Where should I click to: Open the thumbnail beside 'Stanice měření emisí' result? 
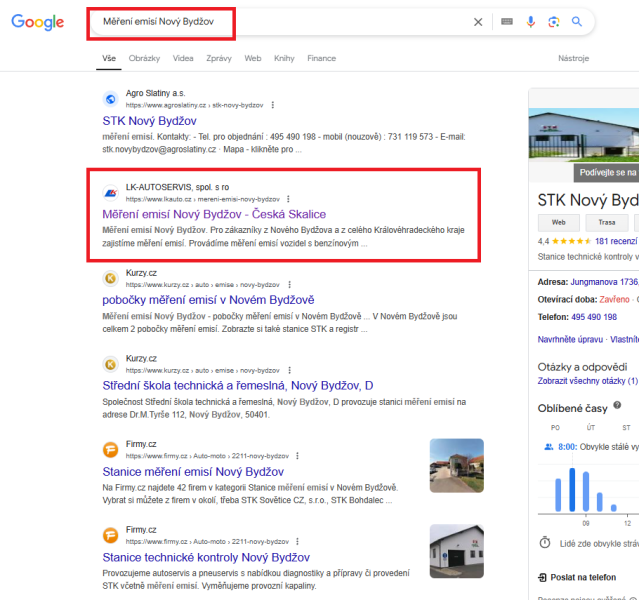(457, 465)
